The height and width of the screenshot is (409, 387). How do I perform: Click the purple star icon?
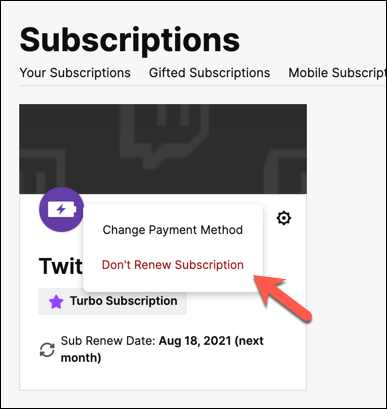click(56, 302)
